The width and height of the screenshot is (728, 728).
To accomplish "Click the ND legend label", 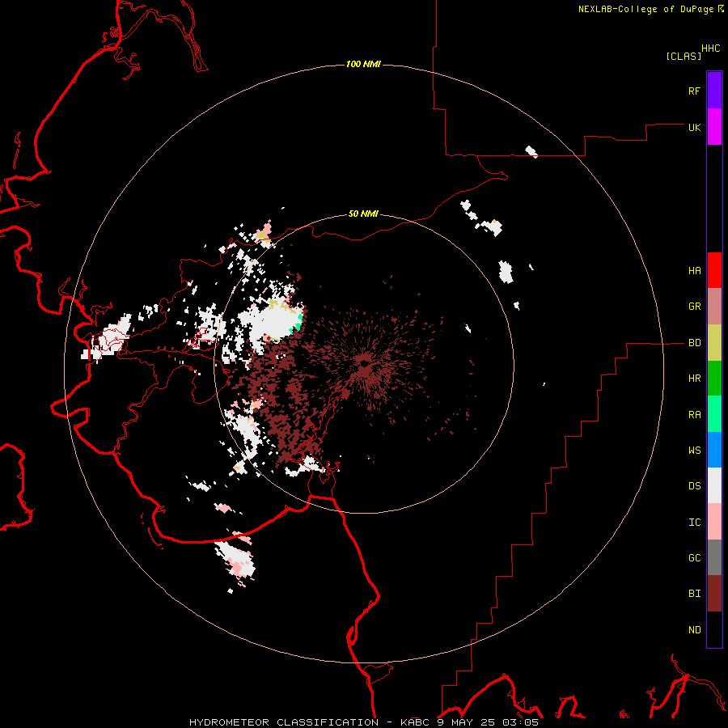I will tap(694, 629).
